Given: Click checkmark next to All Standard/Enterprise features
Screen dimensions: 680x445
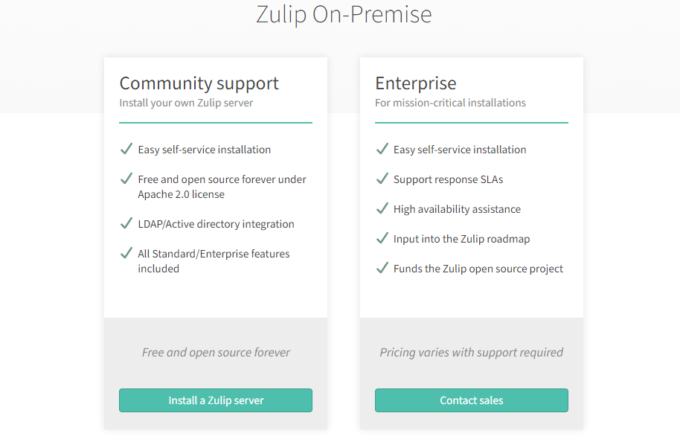Looking at the screenshot, I should point(126,254).
